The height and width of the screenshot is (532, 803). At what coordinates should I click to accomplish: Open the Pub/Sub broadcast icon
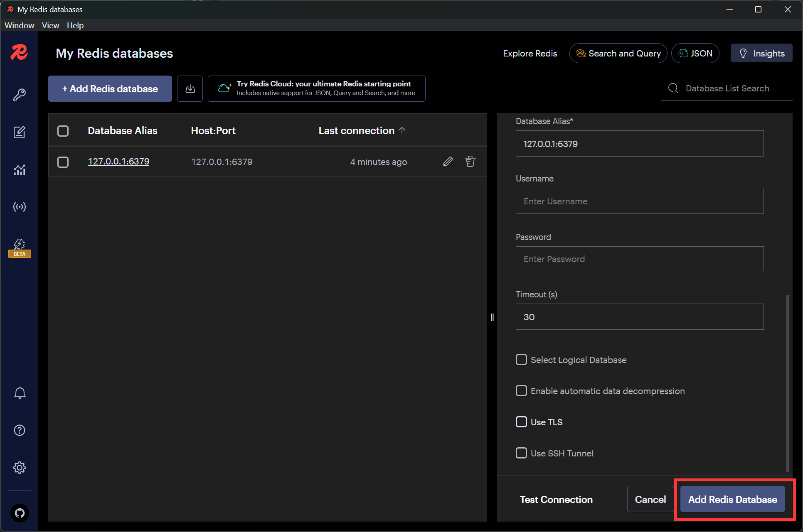20,206
